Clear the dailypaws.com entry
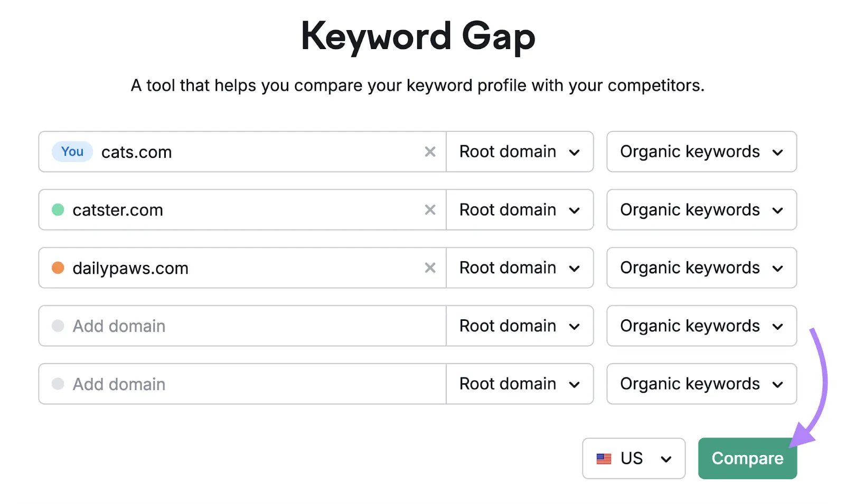 click(430, 268)
